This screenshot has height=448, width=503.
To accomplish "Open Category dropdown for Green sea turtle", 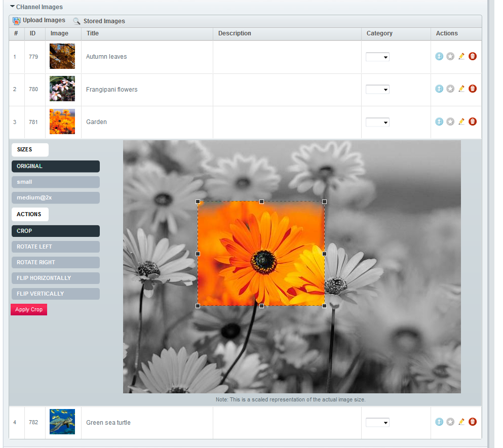I will click(377, 423).
